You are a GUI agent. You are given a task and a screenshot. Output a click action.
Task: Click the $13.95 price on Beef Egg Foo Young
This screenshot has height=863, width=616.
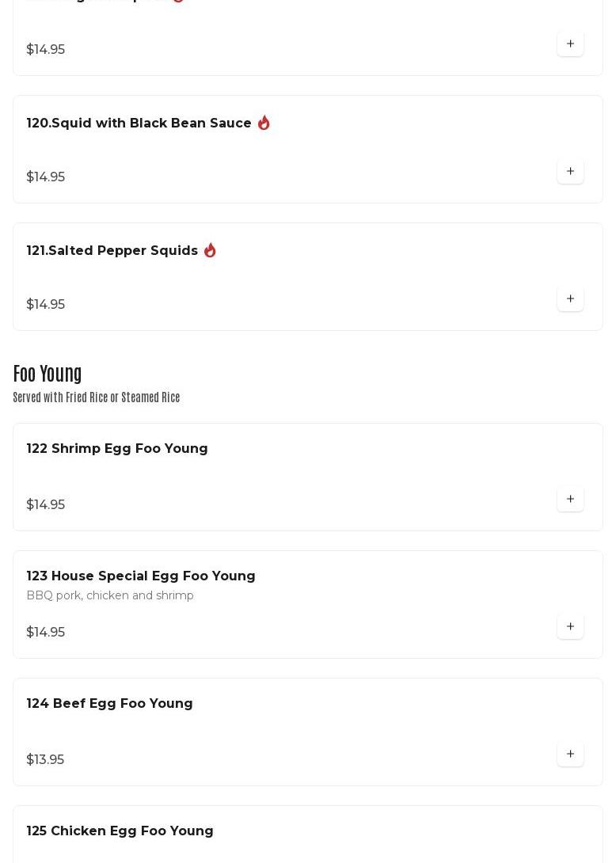[45, 760]
